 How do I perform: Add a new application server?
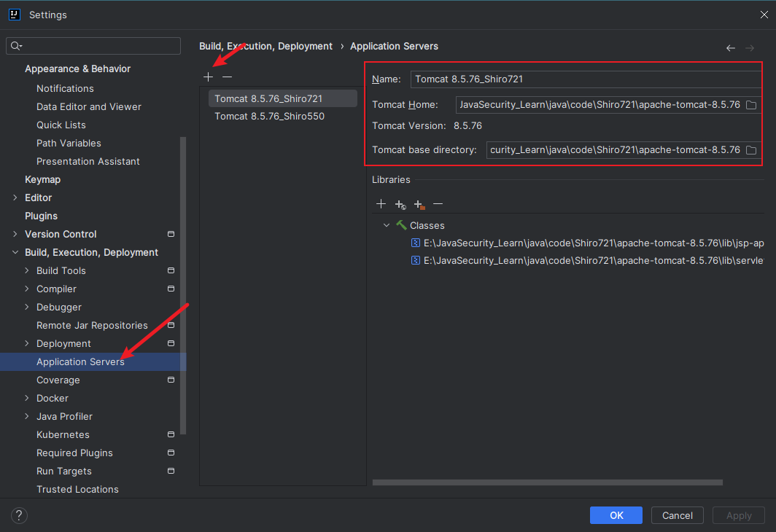(209, 77)
